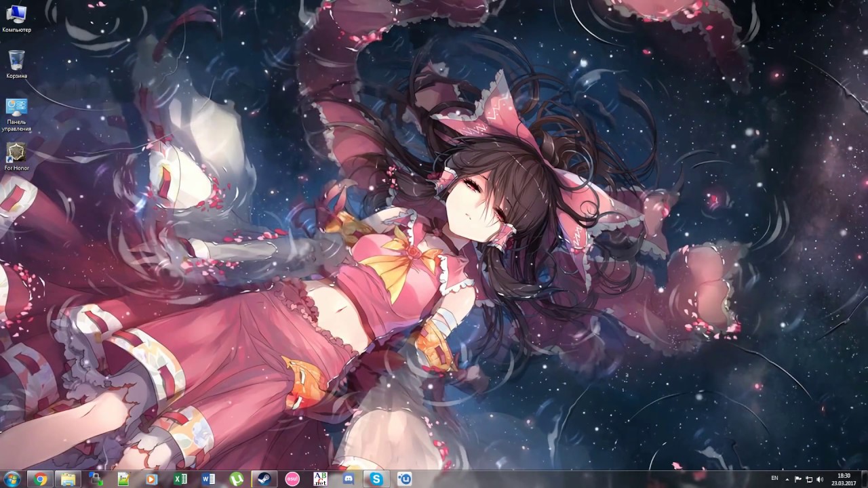Open Google Chrome from the taskbar
Screen dimensions: 868x488
pos(41,479)
